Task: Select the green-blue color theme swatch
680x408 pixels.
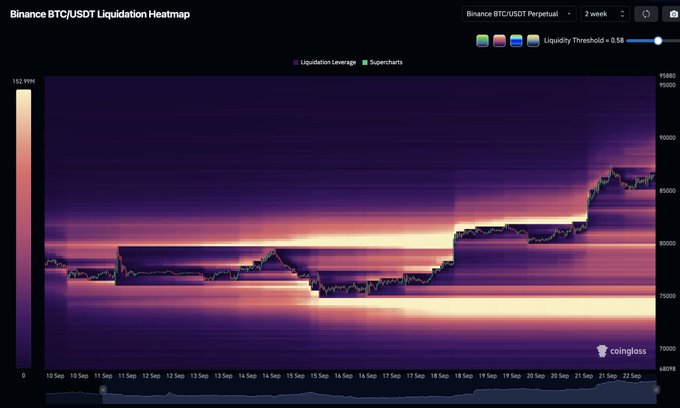Action: [x=482, y=41]
